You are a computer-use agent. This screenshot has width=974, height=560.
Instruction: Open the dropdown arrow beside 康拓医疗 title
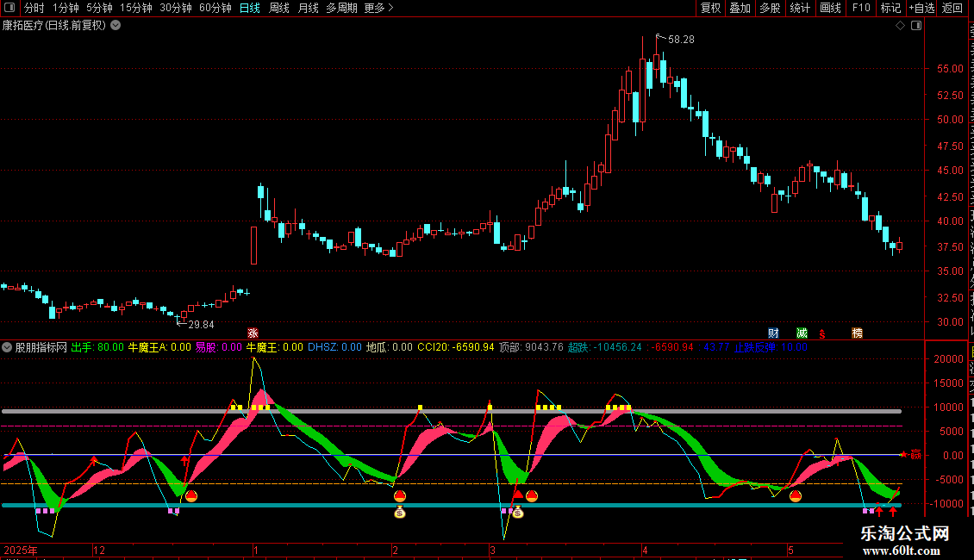pyautogui.click(x=116, y=26)
